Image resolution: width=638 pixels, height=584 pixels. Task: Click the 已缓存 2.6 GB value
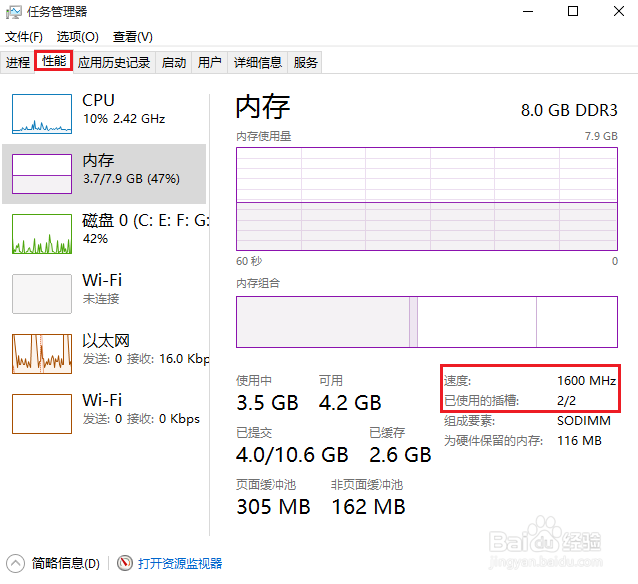pos(400,455)
